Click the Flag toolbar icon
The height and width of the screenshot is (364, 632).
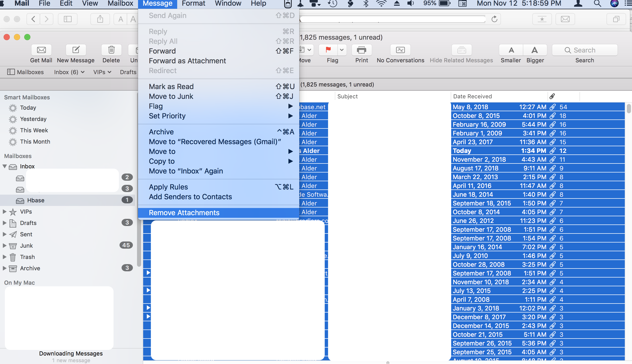click(x=329, y=50)
